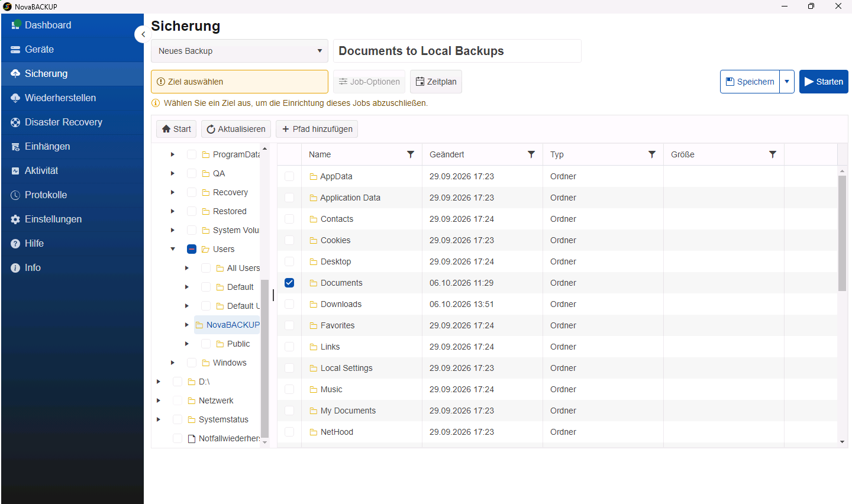Click the Disaster Recovery lifebuoy icon
852x504 pixels.
(15, 122)
